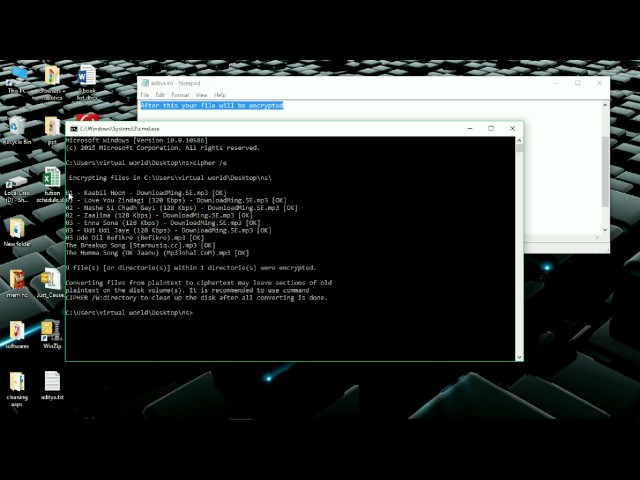Click 'Zaalima (128 Kbps)' line
The image size is (640, 480).
(159, 215)
